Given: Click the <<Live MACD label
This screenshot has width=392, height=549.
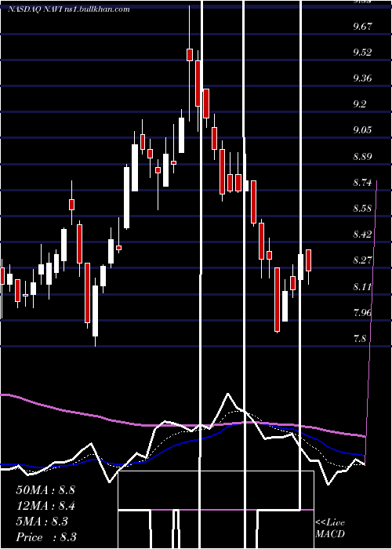Looking at the screenshot, I should pos(330,528).
